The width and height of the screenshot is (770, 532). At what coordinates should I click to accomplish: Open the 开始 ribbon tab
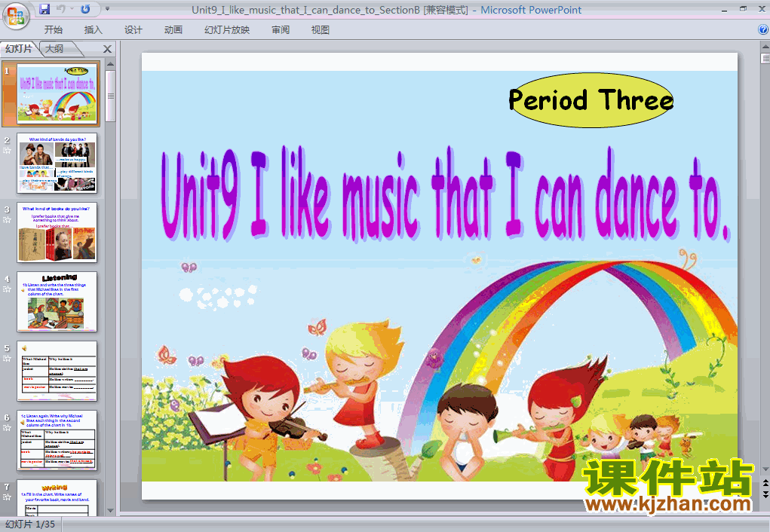click(54, 29)
